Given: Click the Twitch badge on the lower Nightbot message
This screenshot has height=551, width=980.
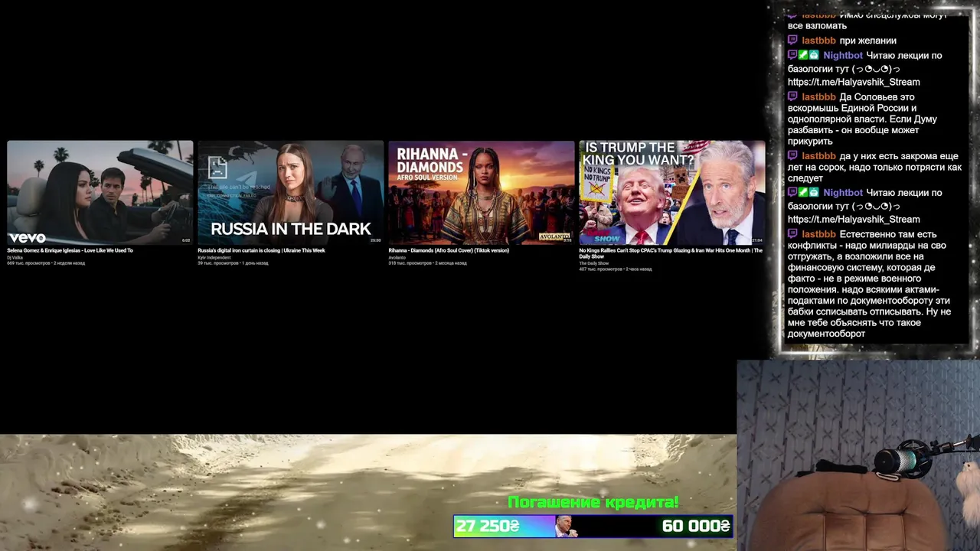Looking at the screenshot, I should 792,193.
